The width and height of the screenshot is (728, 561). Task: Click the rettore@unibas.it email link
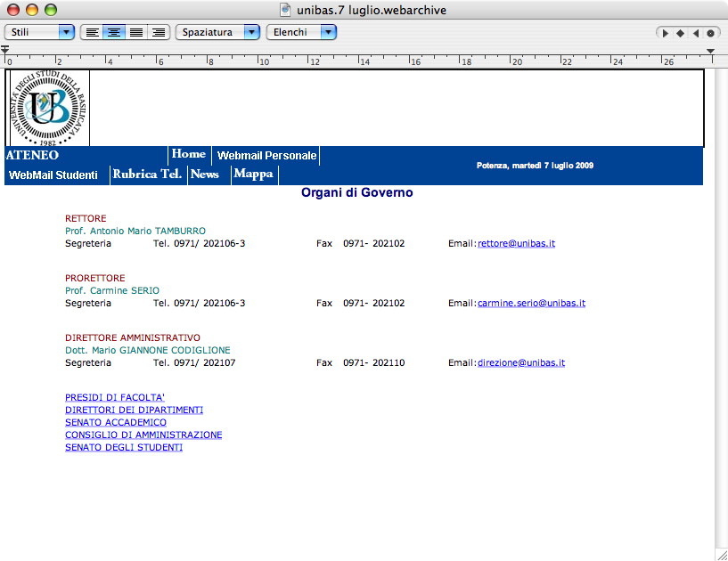(516, 243)
